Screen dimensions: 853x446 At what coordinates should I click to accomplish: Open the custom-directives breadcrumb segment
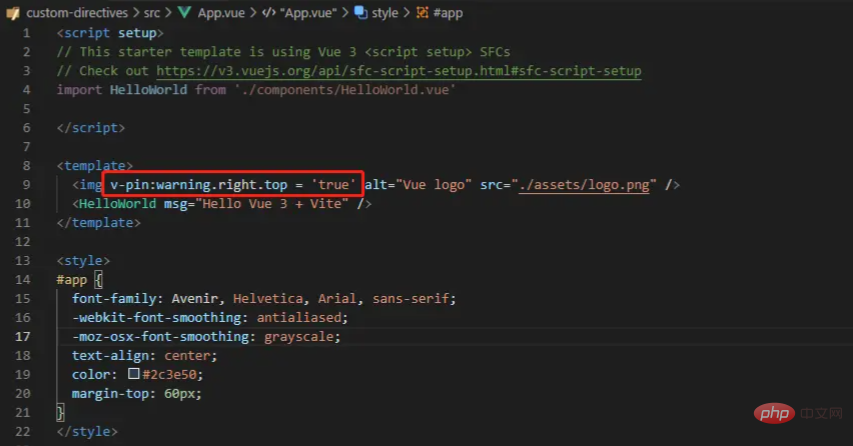pos(77,13)
